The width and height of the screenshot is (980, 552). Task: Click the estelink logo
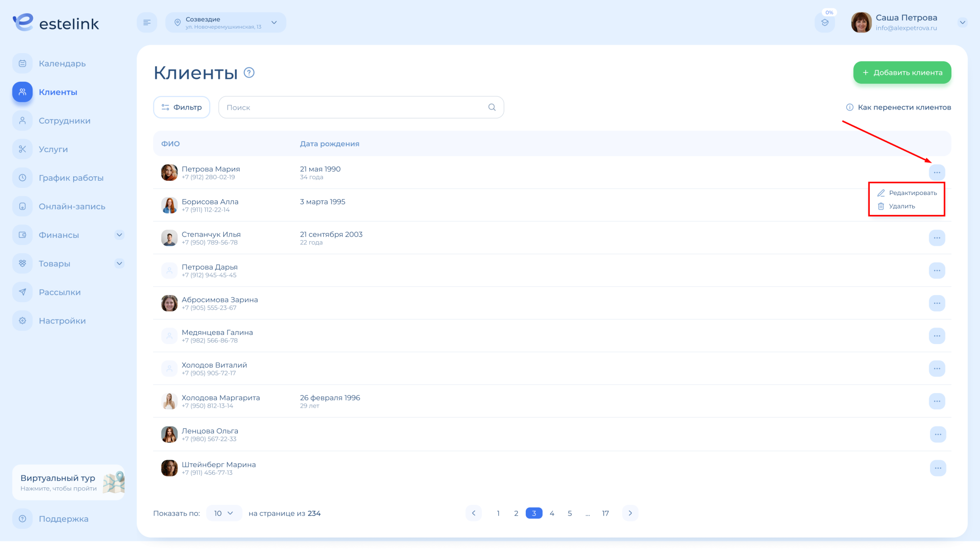coord(56,23)
